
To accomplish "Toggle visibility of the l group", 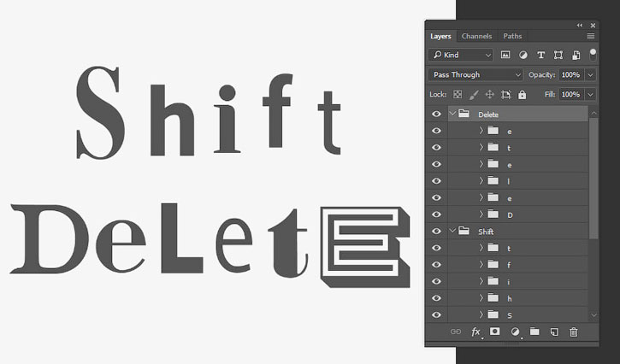I will 436,181.
